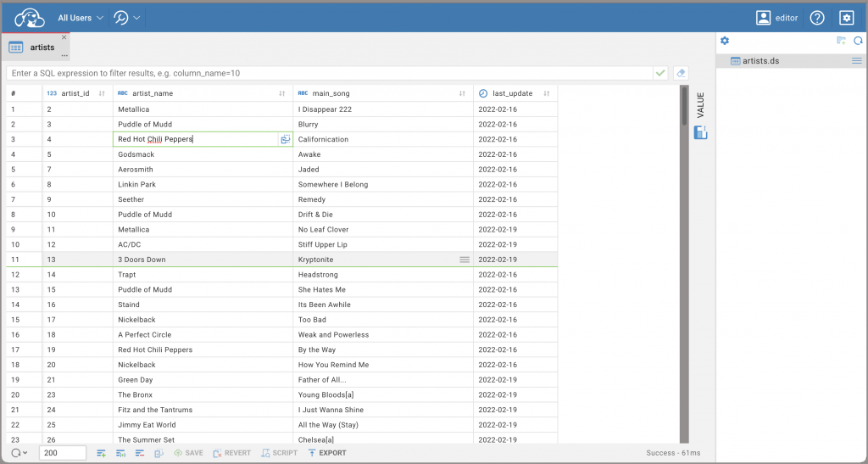Create new folder in navigator panel

coord(841,41)
